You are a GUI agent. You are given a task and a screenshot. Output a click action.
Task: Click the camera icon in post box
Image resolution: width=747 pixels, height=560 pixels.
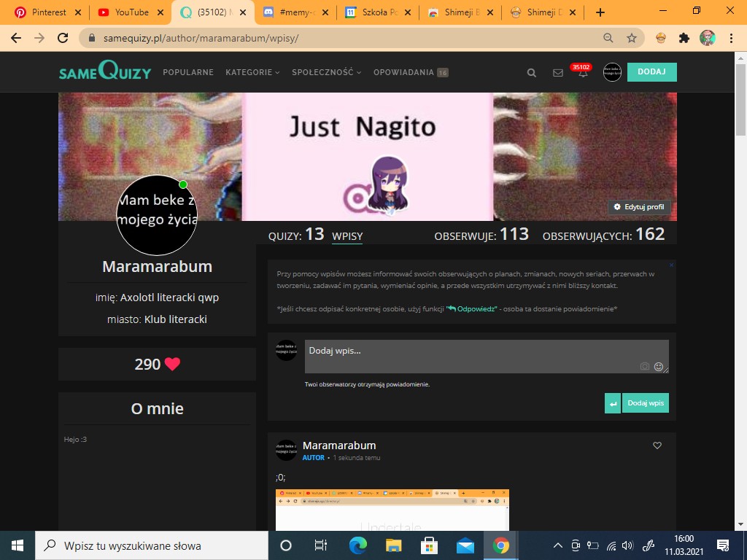point(644,367)
